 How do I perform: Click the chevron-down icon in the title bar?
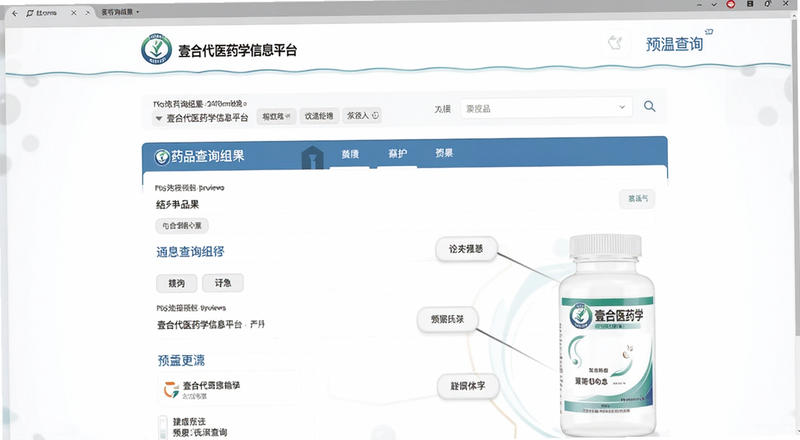(714, 5)
